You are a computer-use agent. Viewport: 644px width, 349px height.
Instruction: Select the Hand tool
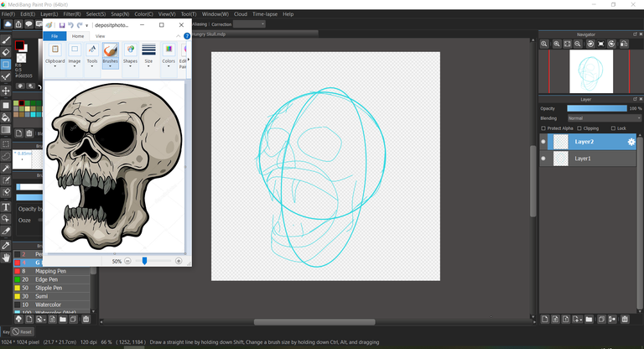6,258
